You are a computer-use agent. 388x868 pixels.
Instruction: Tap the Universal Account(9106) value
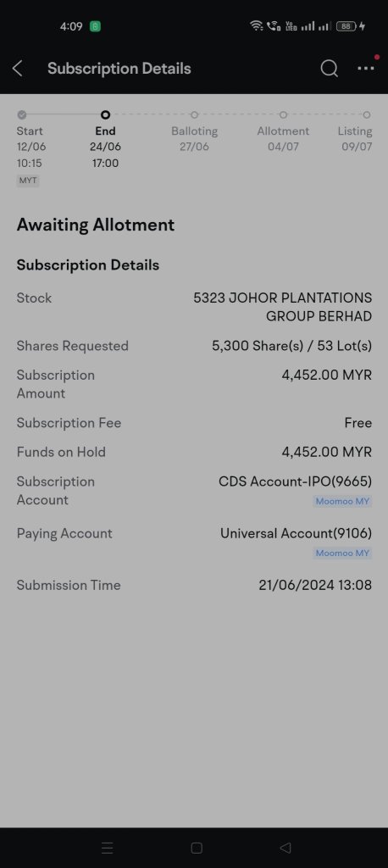click(297, 533)
